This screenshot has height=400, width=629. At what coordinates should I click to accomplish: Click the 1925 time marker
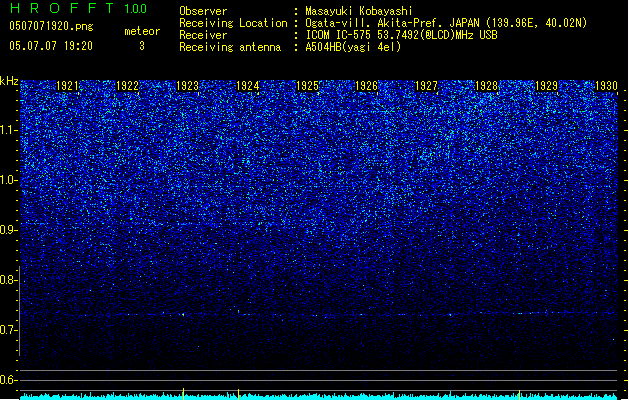tap(307, 86)
